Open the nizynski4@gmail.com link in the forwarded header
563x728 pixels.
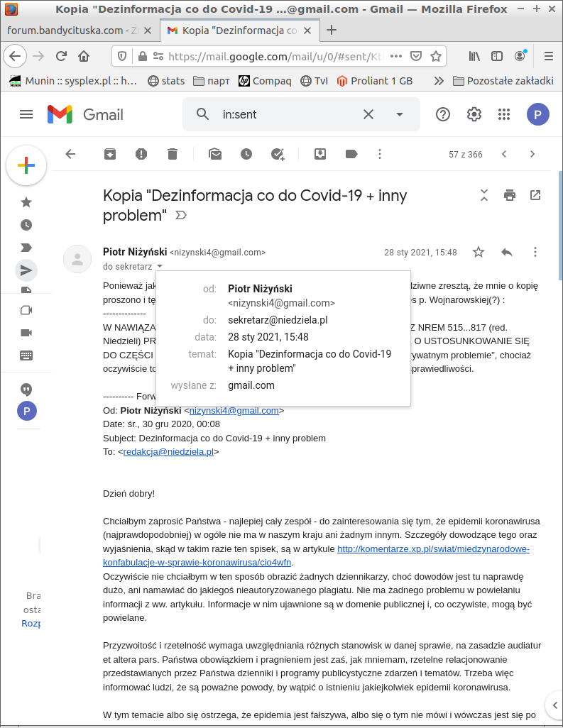[234, 410]
